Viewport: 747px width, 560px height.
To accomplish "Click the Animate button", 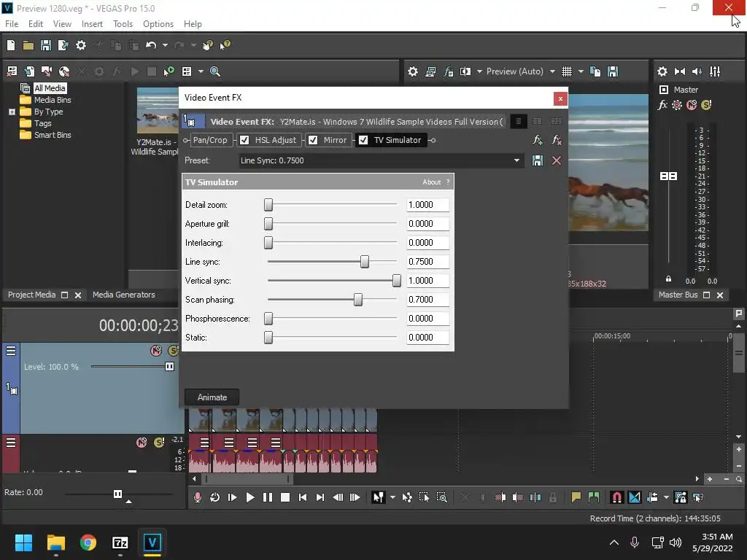I will 212,397.
